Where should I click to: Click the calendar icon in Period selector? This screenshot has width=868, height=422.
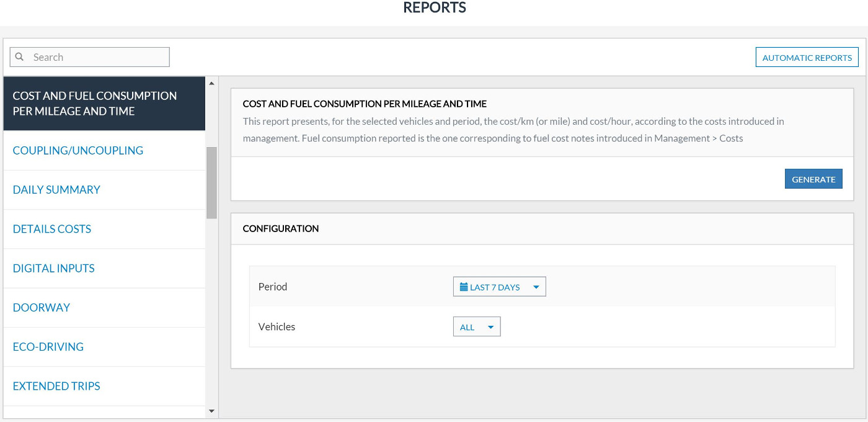(464, 287)
